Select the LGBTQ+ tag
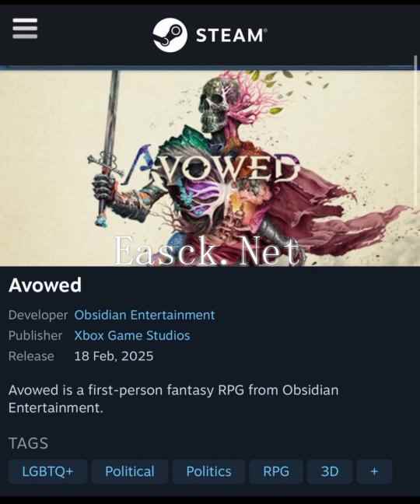The image size is (420, 504). pyautogui.click(x=48, y=471)
